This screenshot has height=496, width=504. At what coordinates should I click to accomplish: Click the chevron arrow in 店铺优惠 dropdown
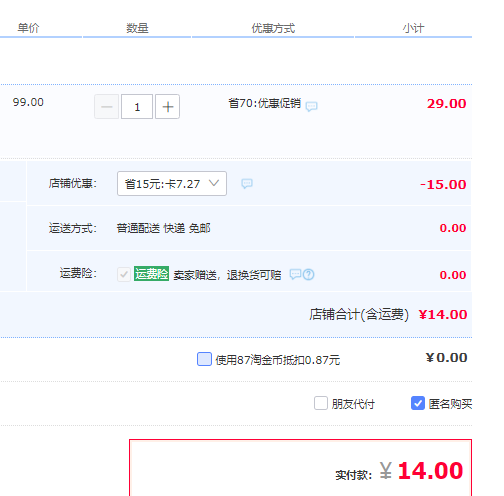pyautogui.click(x=214, y=183)
